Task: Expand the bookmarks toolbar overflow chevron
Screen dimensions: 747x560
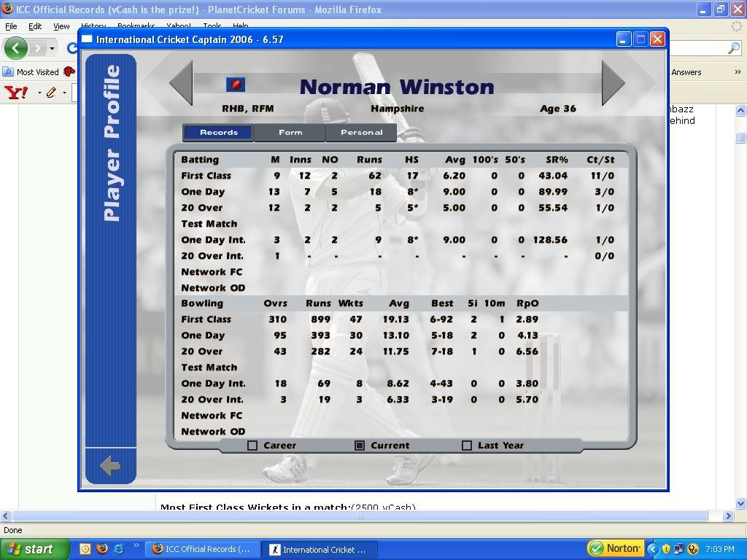Action: [x=738, y=72]
